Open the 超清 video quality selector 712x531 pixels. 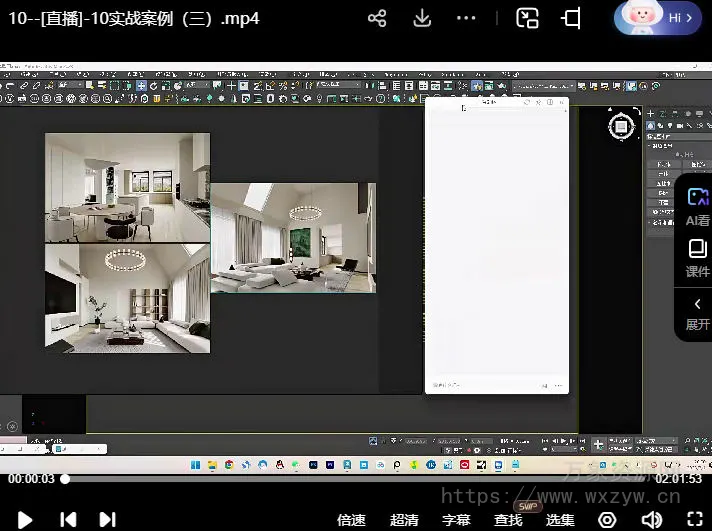pyautogui.click(x=404, y=520)
